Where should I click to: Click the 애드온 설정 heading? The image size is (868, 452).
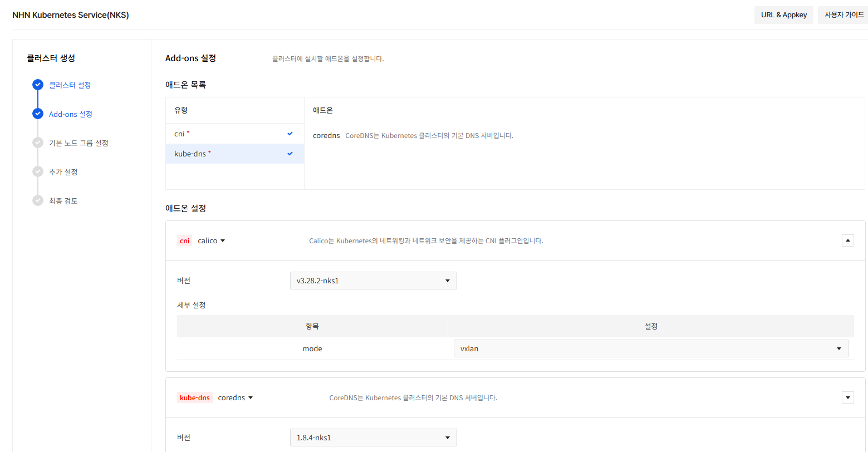[185, 208]
